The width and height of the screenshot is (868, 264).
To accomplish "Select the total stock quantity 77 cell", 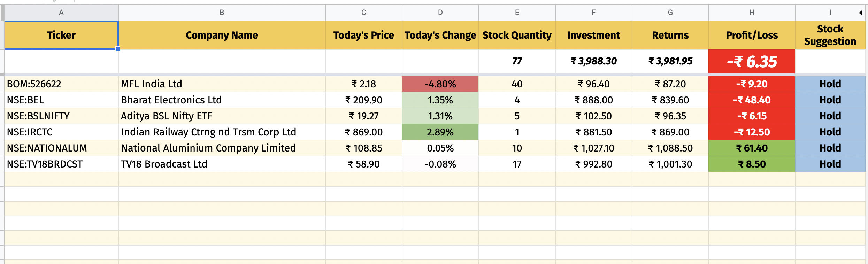I will [517, 61].
